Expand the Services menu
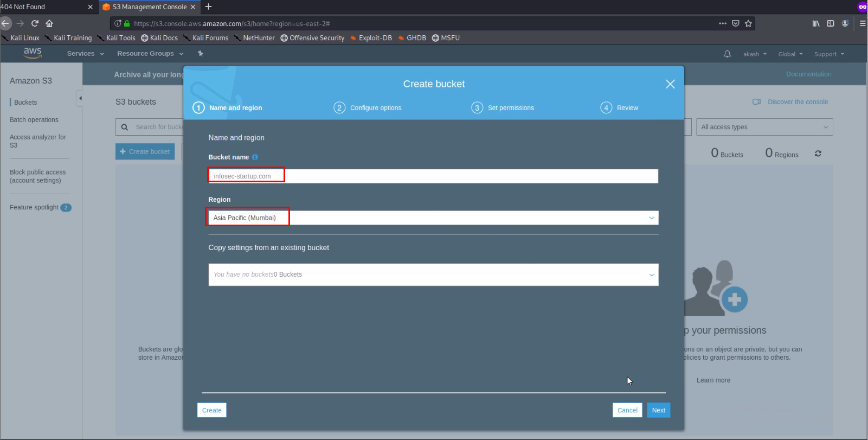 [85, 54]
